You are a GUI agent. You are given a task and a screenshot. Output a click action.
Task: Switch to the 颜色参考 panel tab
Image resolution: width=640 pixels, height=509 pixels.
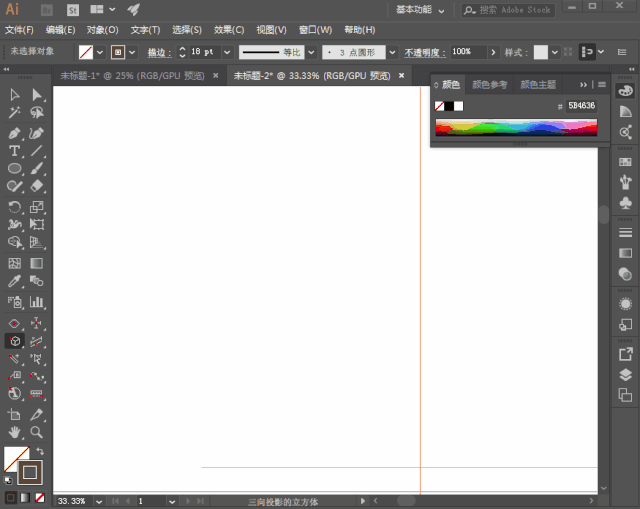[489, 84]
